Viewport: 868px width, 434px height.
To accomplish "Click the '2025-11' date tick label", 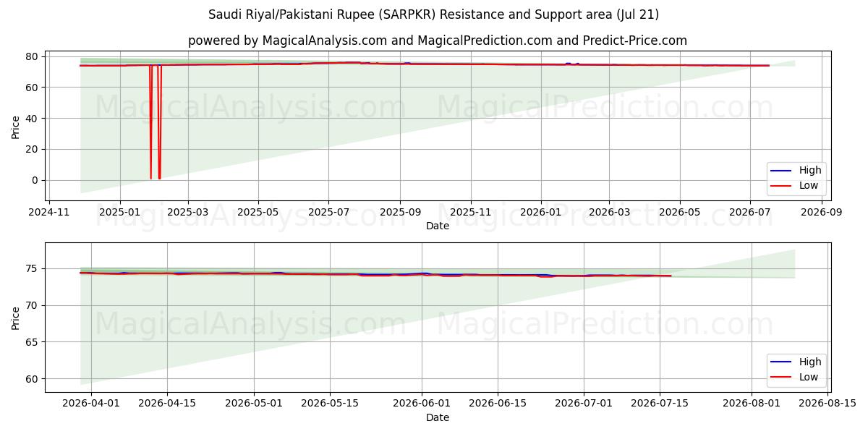I will pos(471,212).
